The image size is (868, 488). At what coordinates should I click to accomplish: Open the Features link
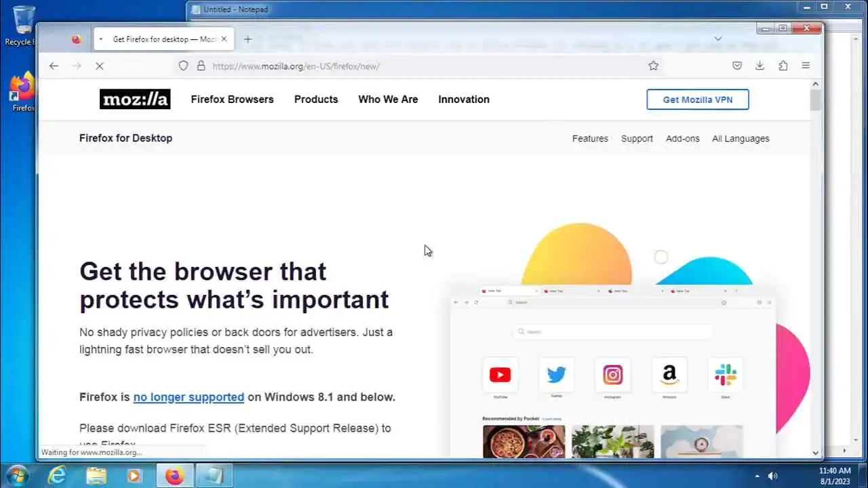click(590, 138)
